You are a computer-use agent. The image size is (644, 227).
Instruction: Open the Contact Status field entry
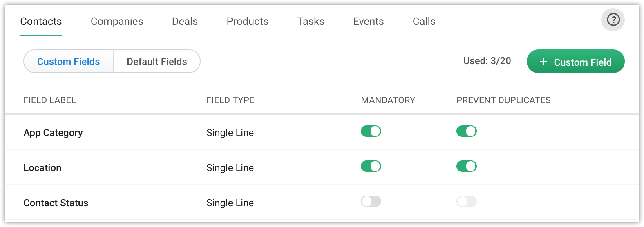click(x=56, y=203)
